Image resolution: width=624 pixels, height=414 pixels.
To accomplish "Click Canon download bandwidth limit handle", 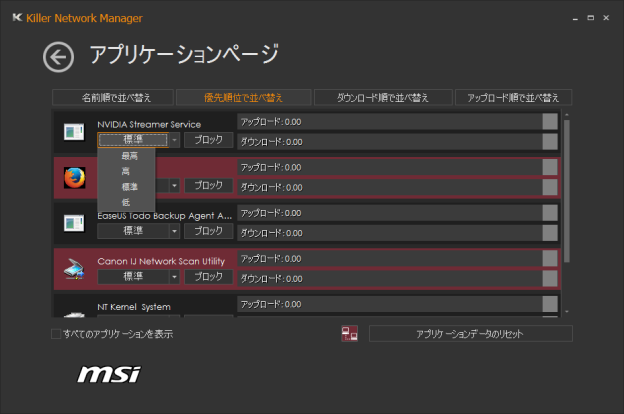I will tap(550, 279).
